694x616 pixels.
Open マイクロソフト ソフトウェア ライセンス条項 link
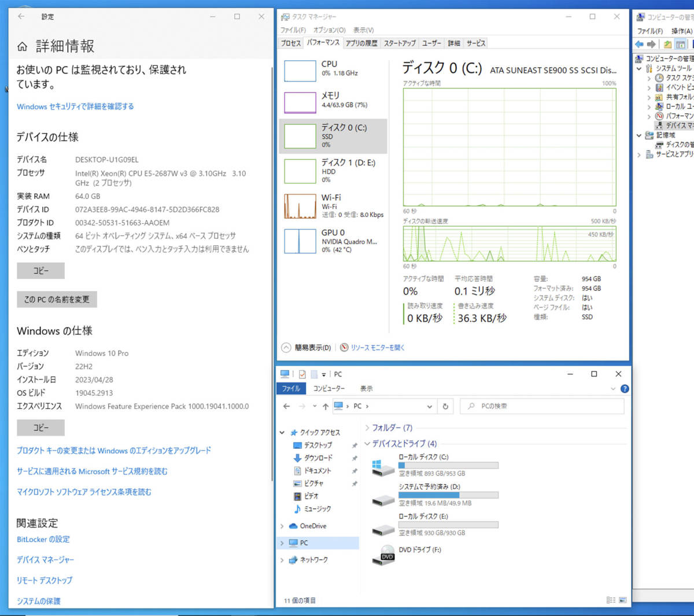point(84,492)
